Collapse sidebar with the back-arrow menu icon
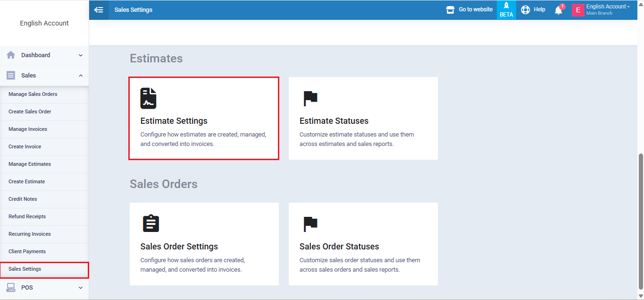 (99, 9)
